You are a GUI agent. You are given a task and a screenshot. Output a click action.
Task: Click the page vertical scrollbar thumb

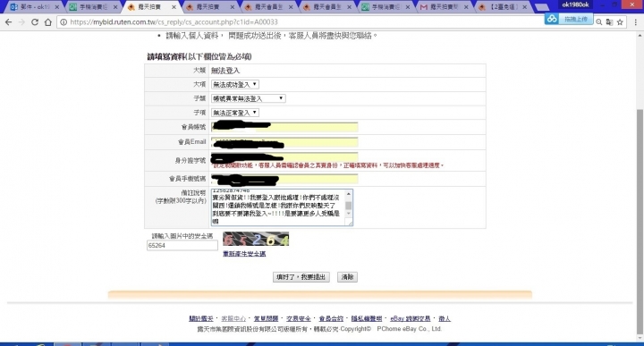[x=640, y=222]
